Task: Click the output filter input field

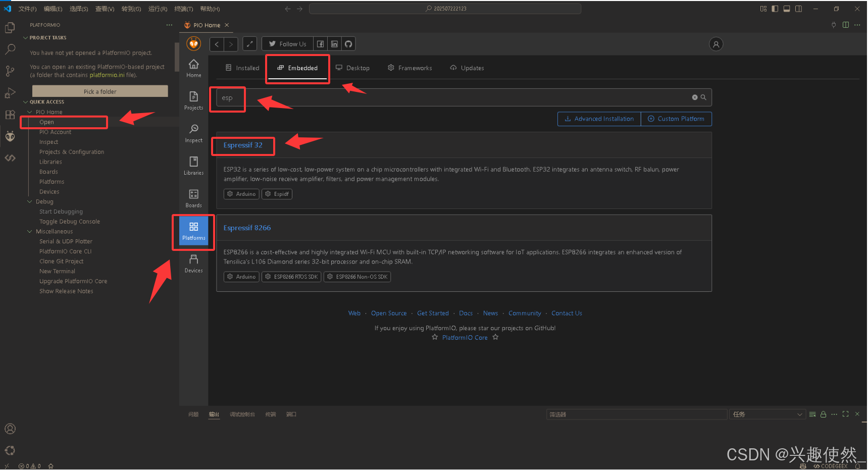Action: click(x=637, y=414)
